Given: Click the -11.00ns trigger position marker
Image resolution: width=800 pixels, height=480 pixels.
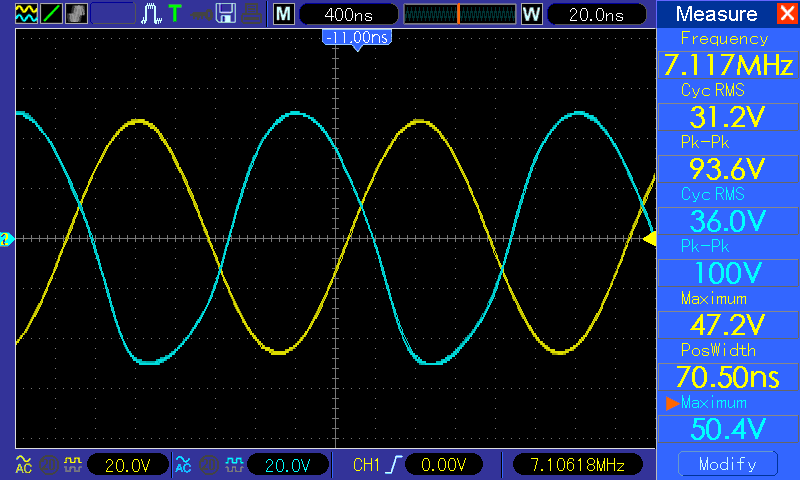Looking at the screenshot, I should (x=356, y=37).
